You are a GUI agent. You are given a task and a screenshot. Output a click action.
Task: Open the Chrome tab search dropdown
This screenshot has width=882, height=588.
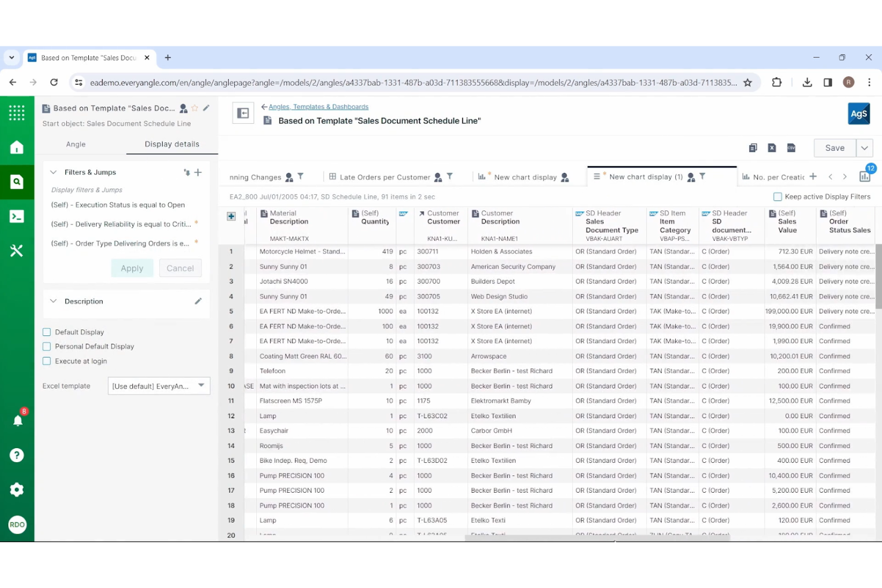[11, 58]
